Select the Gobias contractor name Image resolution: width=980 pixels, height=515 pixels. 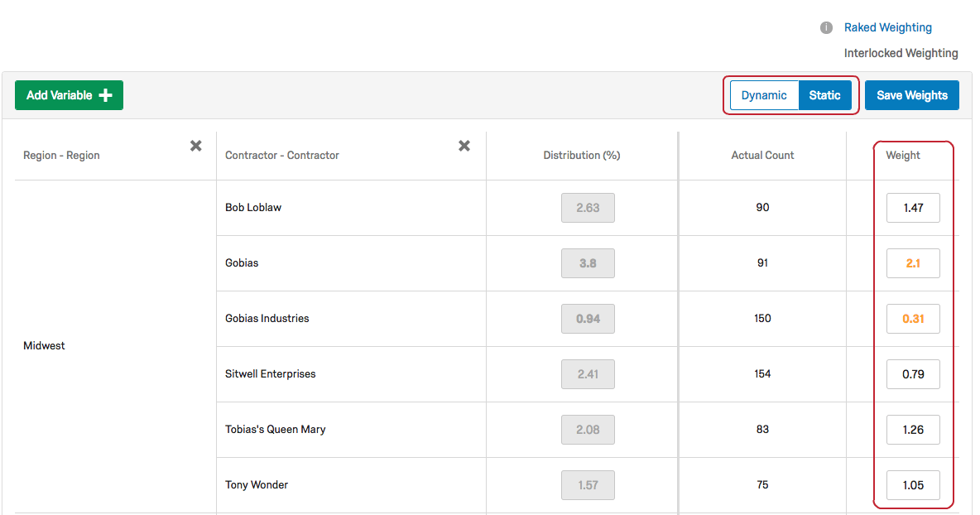pyautogui.click(x=242, y=263)
